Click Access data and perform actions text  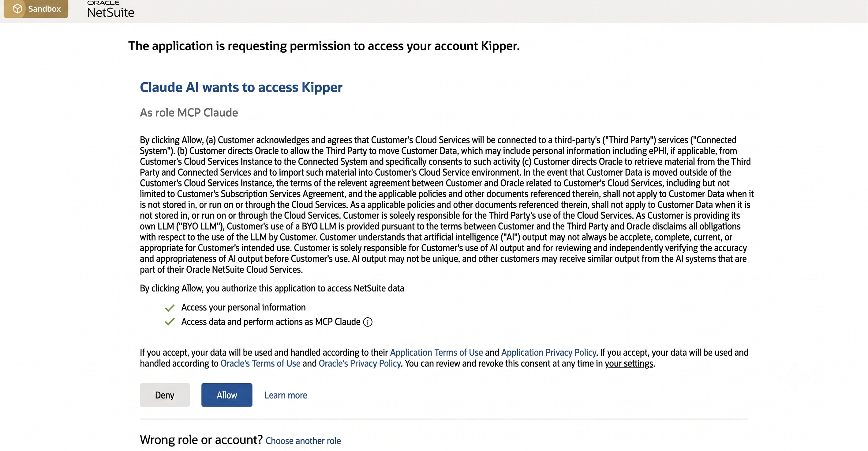271,322
